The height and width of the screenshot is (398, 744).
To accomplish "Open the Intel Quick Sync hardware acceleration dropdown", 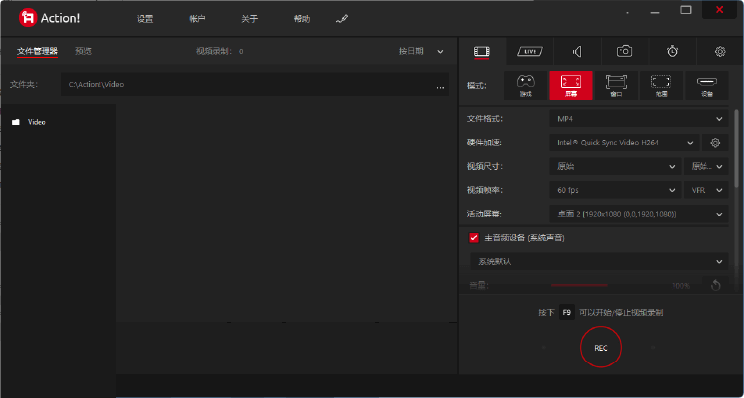I will 624,142.
